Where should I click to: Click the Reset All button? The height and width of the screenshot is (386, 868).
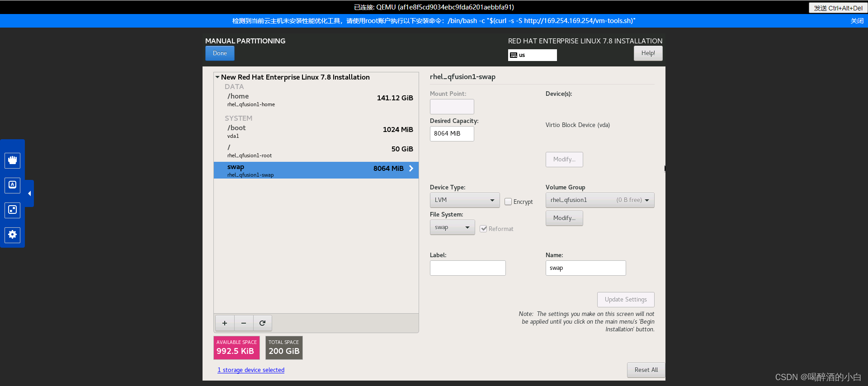coord(646,370)
